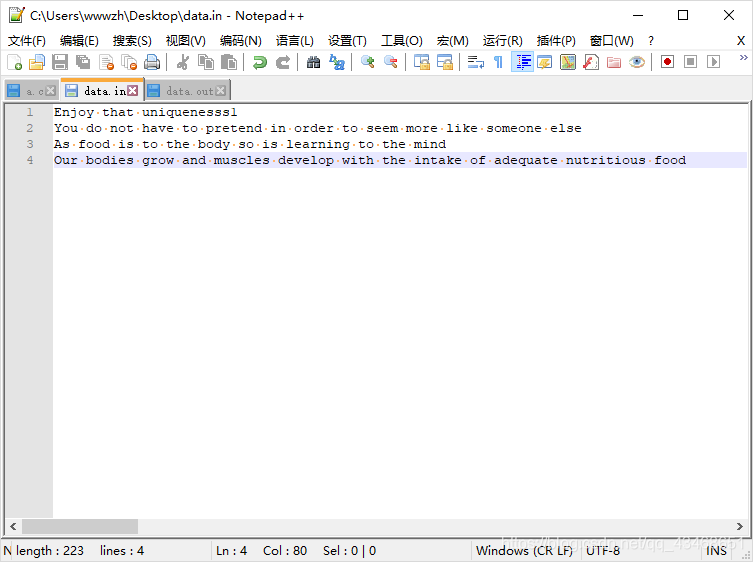This screenshot has width=753, height=562.
Task: Open the 宏(M) menu
Action: coord(452,41)
